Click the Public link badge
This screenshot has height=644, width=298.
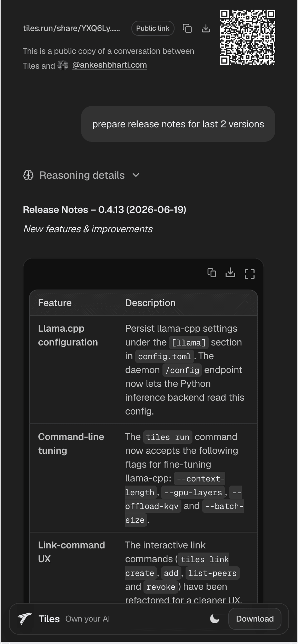point(153,28)
